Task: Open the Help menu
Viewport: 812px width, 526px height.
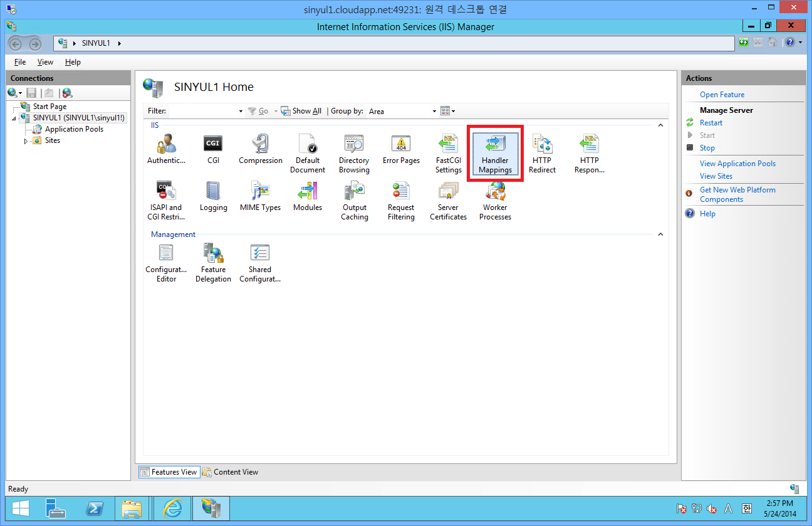Action: tap(73, 62)
